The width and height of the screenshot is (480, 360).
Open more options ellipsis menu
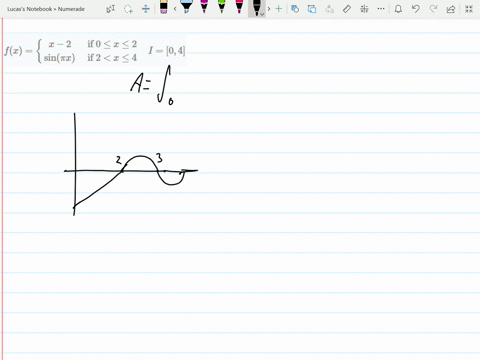381,9
